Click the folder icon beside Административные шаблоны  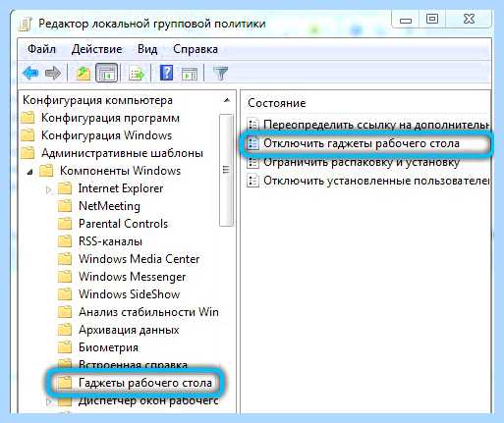pos(28,153)
